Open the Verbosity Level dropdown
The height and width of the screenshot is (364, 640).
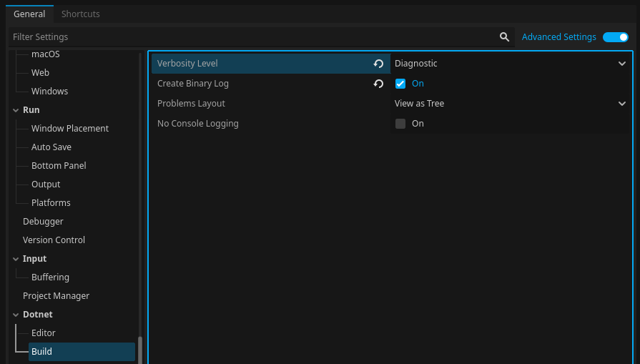(511, 64)
